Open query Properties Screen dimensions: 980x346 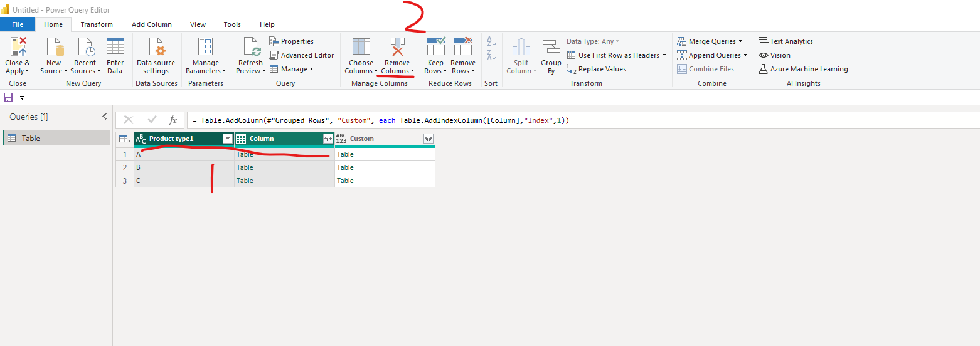coord(291,41)
